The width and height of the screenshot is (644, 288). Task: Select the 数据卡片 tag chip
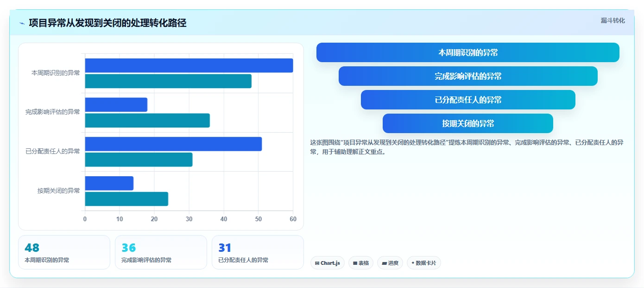pyautogui.click(x=424, y=263)
